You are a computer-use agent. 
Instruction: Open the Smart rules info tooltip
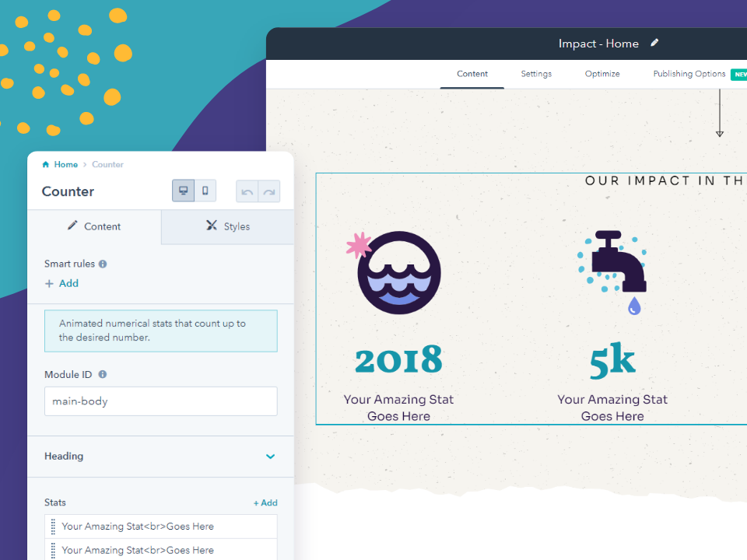(x=103, y=264)
